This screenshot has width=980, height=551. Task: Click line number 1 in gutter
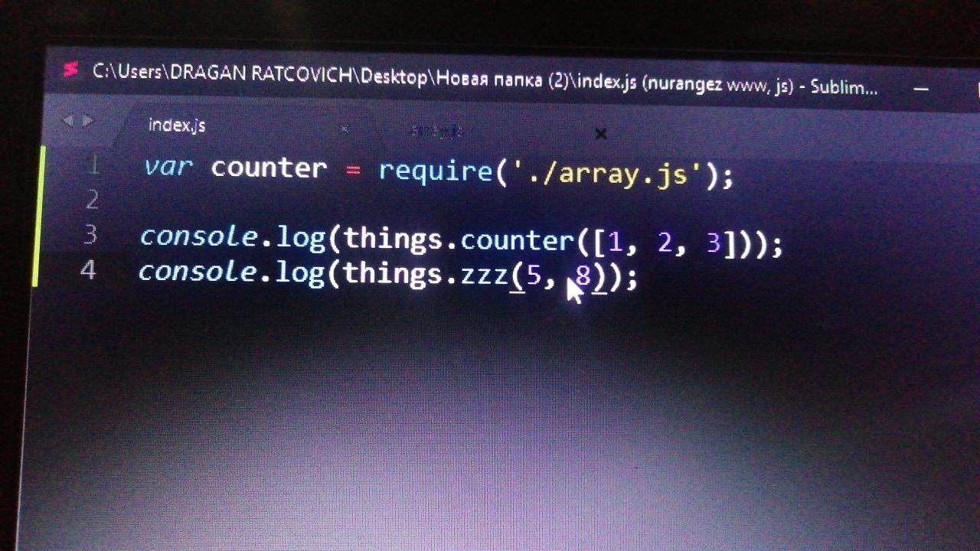coord(94,164)
